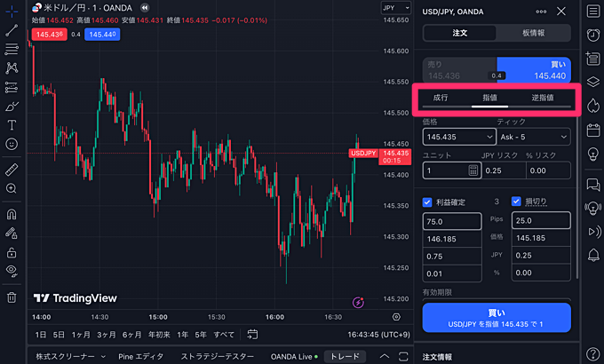Toggle magnet mode
Viewport: 604px width, 364px height.
[x=12, y=214]
